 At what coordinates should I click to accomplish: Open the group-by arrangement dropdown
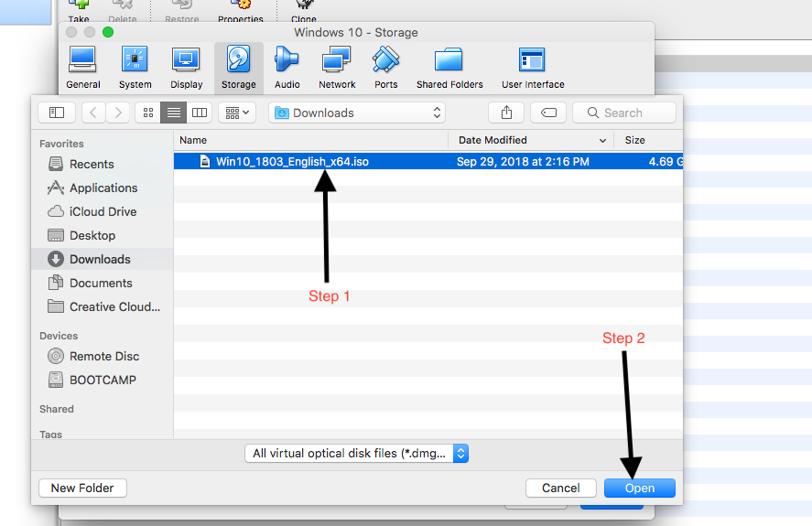click(237, 113)
